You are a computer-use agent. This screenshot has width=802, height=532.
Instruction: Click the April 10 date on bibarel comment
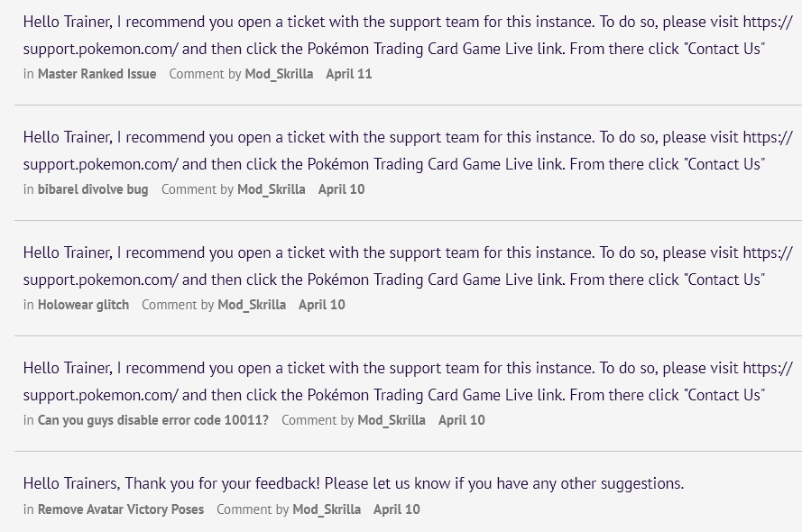click(341, 189)
